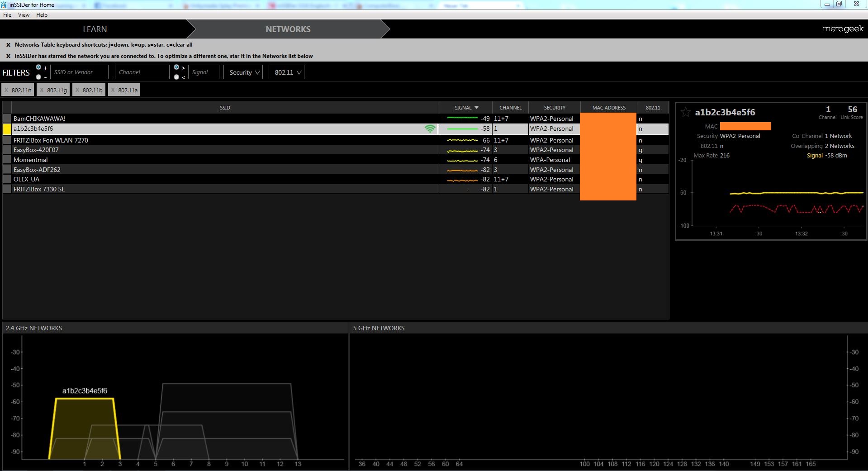Select the FRITZ!Box Fon WLAN 7270 name
Screen dimensions: 868x471
click(x=51, y=140)
